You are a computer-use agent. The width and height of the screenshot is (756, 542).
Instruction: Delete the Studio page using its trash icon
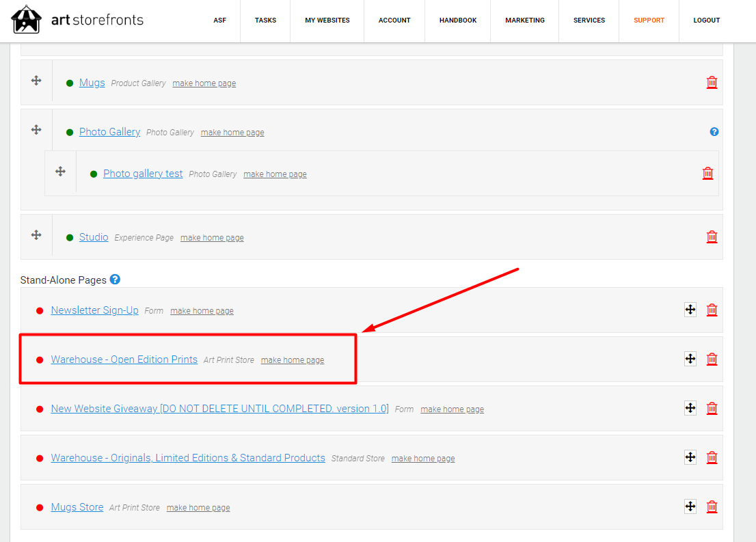712,236
